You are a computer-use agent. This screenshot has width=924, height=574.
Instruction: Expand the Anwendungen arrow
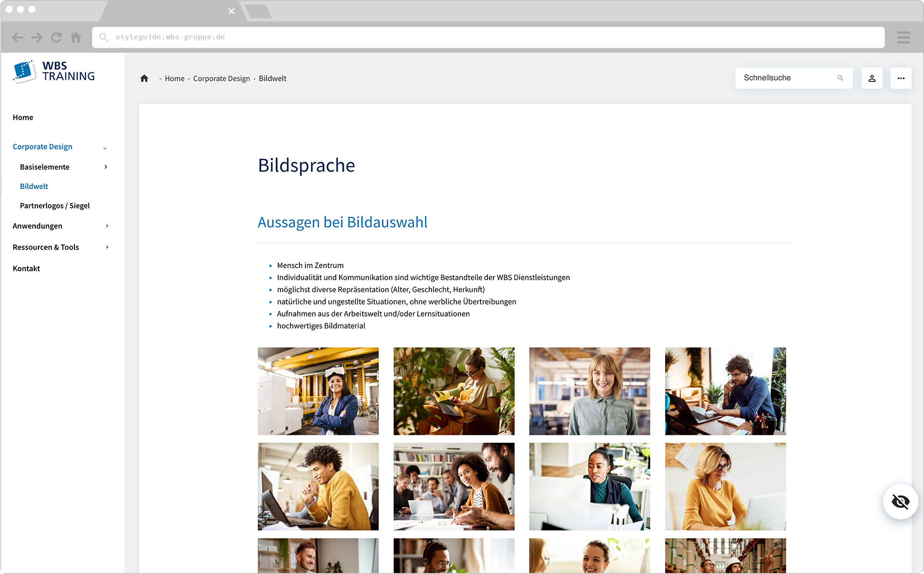pos(107,226)
